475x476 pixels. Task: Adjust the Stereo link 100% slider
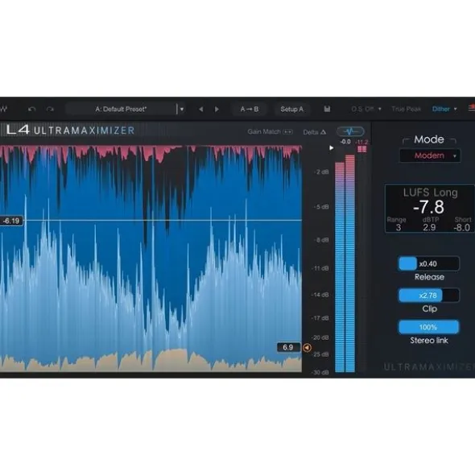pyautogui.click(x=428, y=327)
